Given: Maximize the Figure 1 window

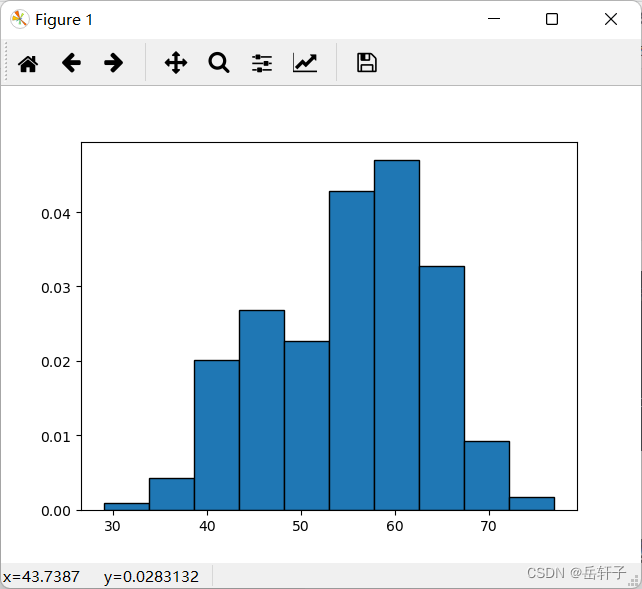Looking at the screenshot, I should pos(552,19).
